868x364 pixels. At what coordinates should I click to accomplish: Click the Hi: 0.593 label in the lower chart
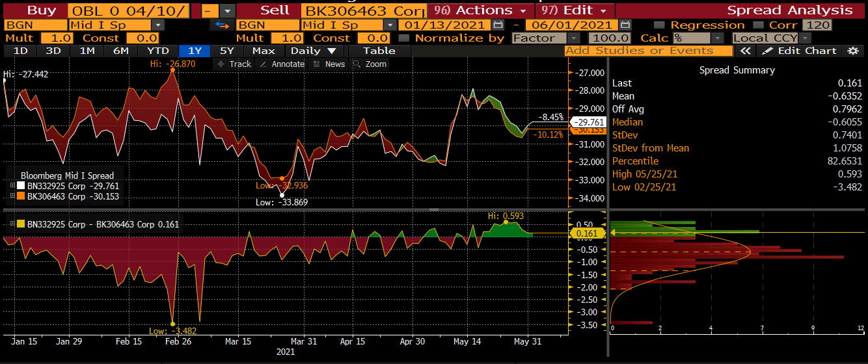coord(506,216)
